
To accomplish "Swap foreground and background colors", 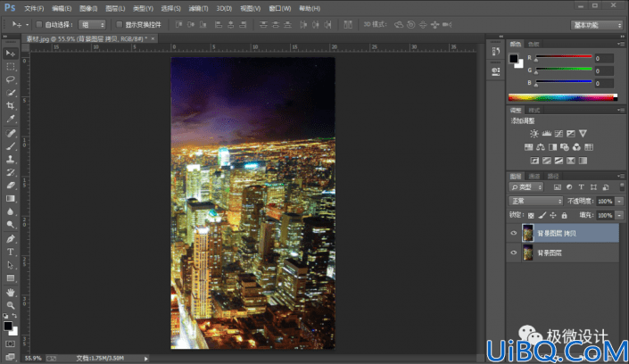I will tap(14, 316).
